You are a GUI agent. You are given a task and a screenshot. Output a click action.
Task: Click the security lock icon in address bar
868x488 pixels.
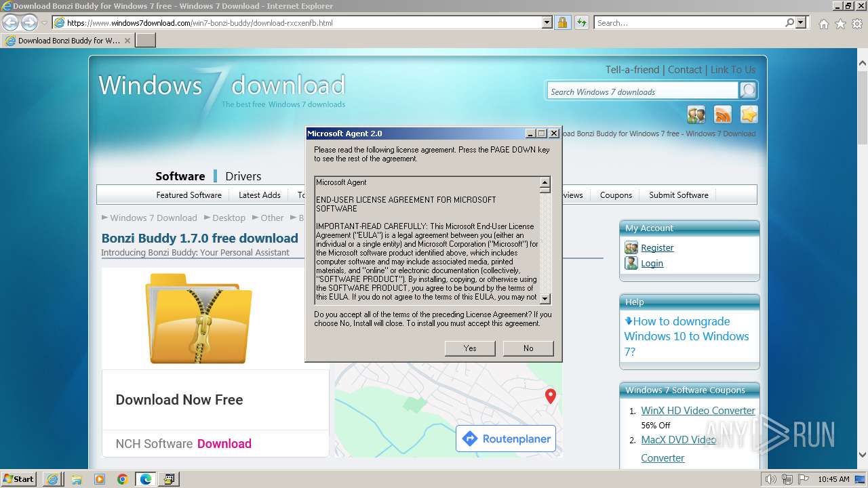point(562,22)
